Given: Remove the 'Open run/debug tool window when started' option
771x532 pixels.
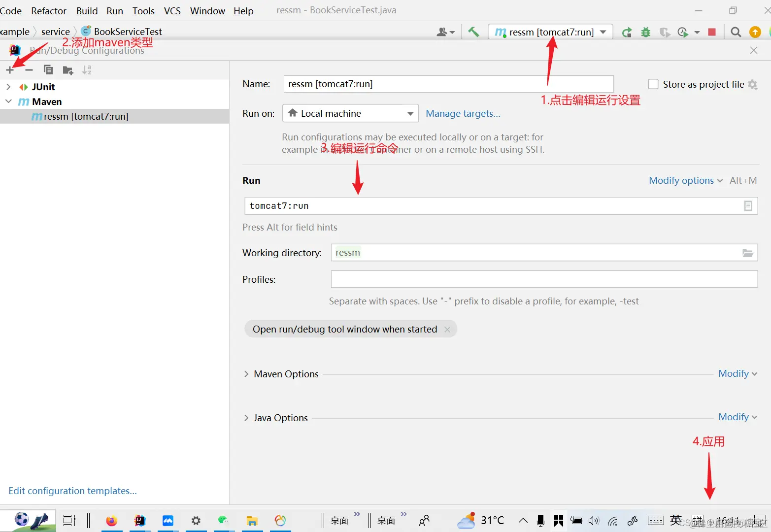Looking at the screenshot, I should [447, 330].
